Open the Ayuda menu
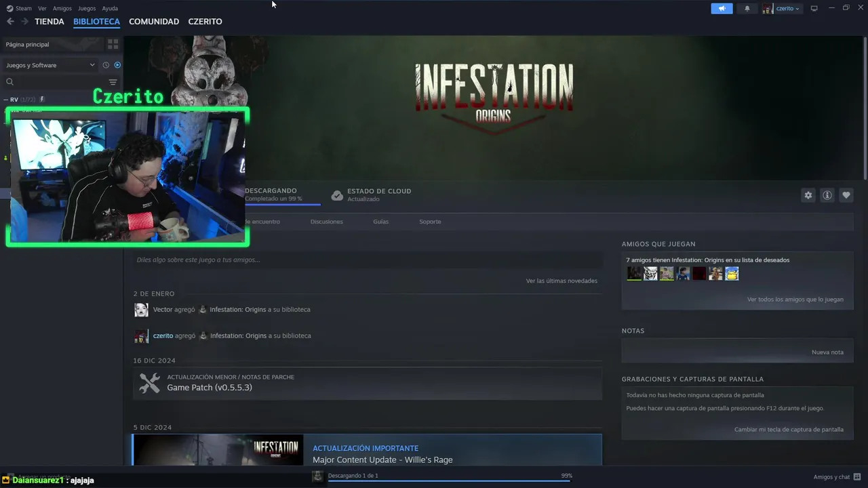 click(110, 8)
